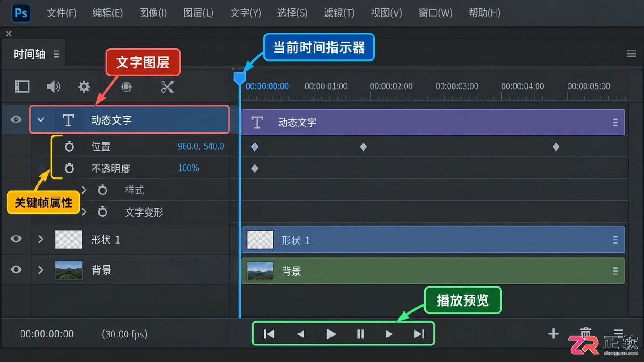The width and height of the screenshot is (644, 362).
Task: Click the transition icon beside the gear
Action: [127, 87]
